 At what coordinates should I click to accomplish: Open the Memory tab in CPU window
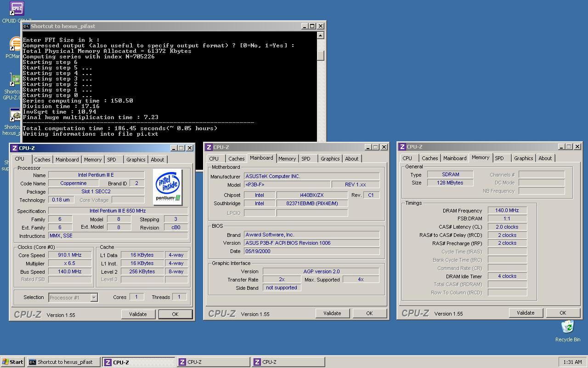pyautogui.click(x=93, y=160)
